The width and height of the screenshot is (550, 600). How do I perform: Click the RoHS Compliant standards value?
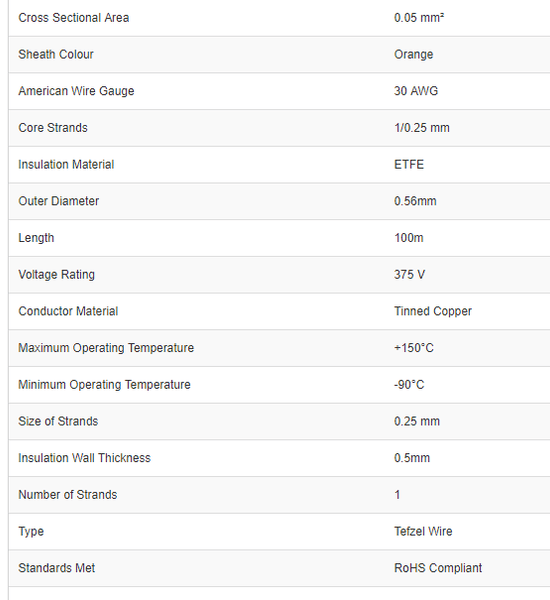click(x=438, y=568)
